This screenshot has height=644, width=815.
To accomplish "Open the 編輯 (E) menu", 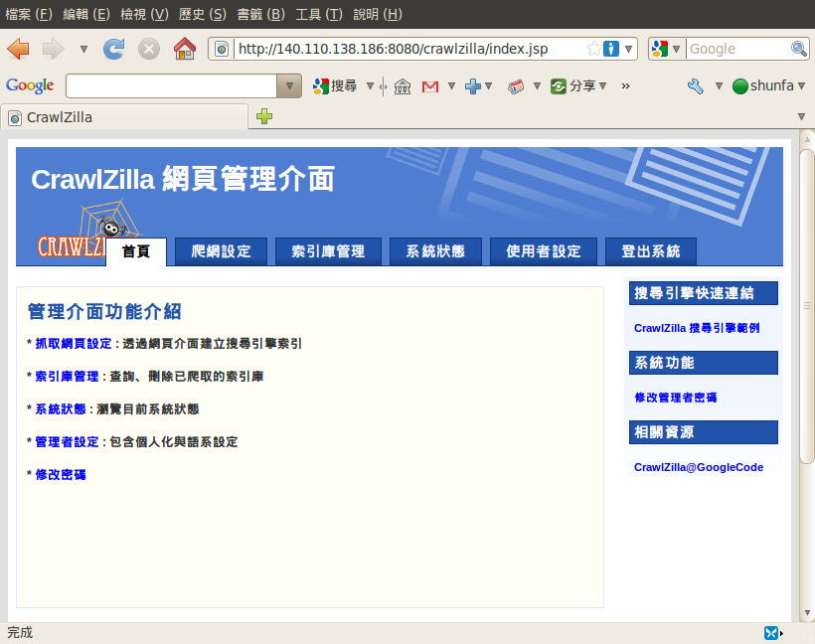I will [x=86, y=14].
